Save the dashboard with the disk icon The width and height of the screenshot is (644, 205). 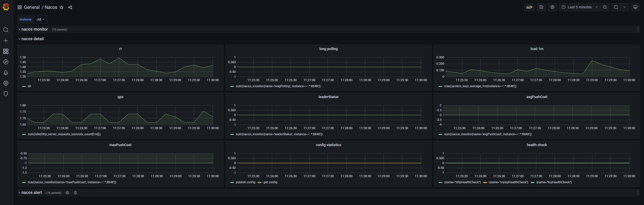coord(541,7)
